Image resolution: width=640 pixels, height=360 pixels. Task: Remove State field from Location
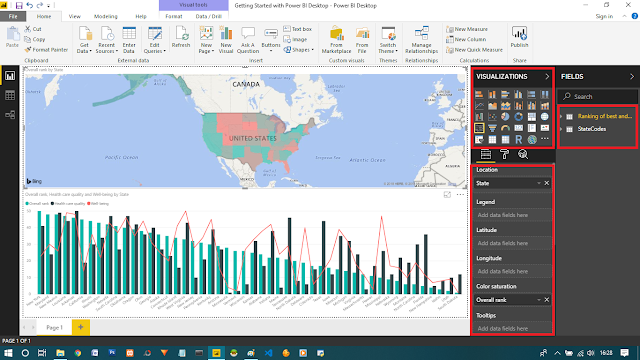tap(547, 183)
